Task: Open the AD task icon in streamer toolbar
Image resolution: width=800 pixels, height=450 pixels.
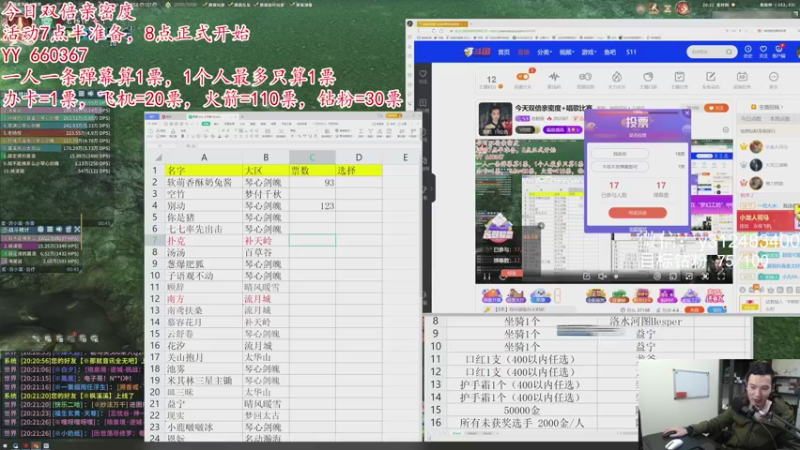Action: click(x=742, y=79)
